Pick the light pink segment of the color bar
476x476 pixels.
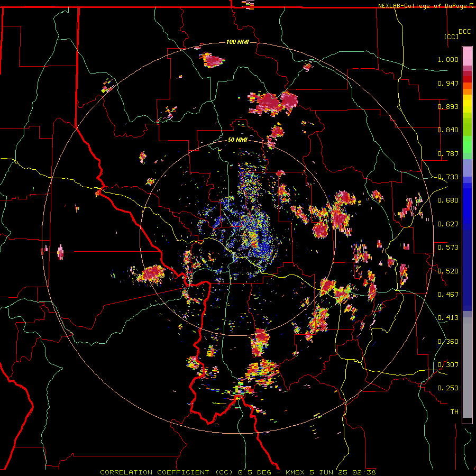point(467,56)
